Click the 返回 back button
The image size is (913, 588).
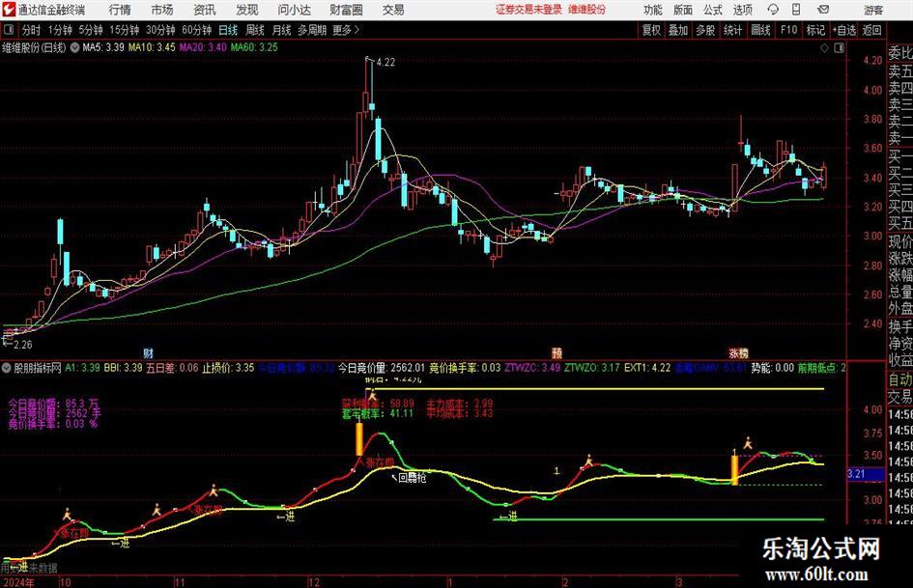tap(871, 30)
